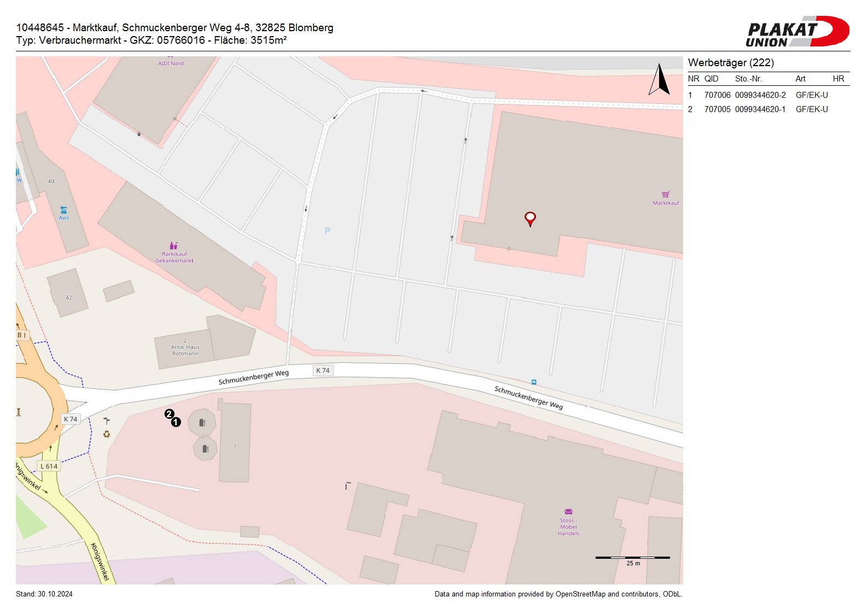
Task: Click the red location pin on Marktkauf
Action: (530, 219)
